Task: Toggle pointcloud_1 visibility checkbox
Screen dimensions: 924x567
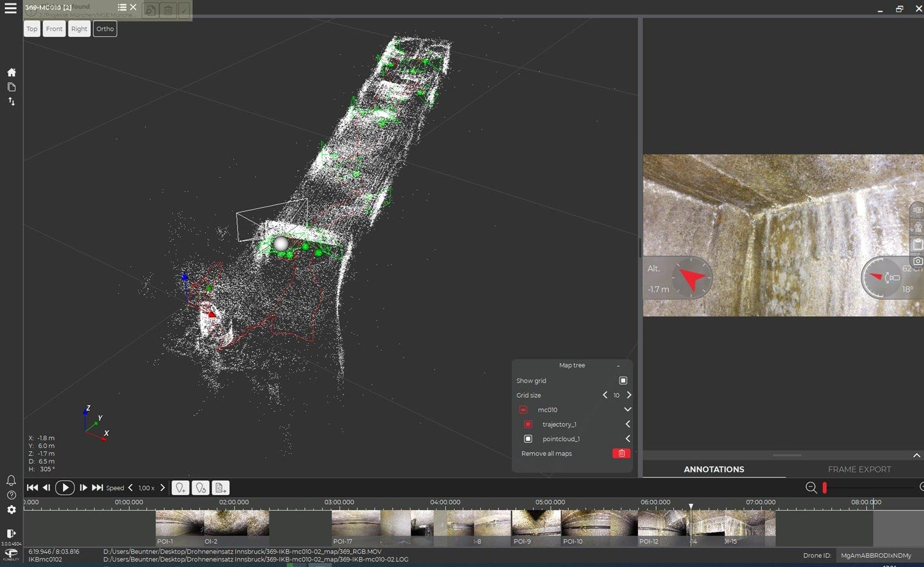Action: point(528,439)
